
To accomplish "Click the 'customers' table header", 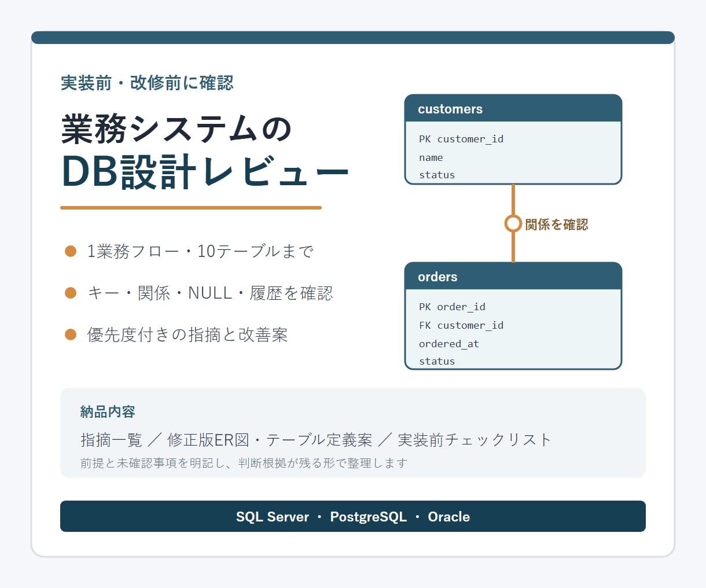I will tap(513, 109).
